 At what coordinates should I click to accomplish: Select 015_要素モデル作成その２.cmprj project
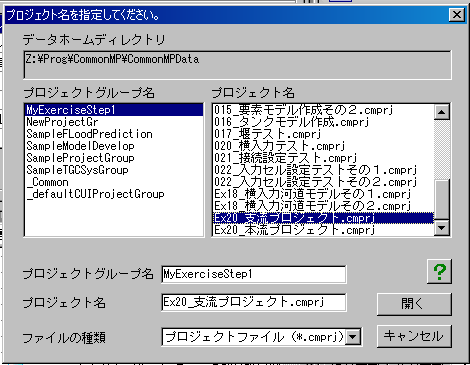pyautogui.click(x=323, y=110)
